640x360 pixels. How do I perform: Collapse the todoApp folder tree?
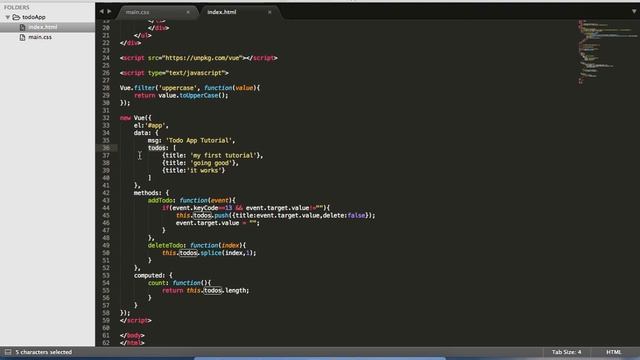(8, 17)
